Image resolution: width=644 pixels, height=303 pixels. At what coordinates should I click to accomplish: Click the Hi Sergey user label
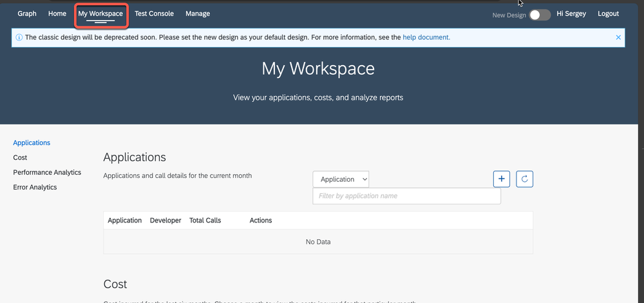click(x=571, y=14)
